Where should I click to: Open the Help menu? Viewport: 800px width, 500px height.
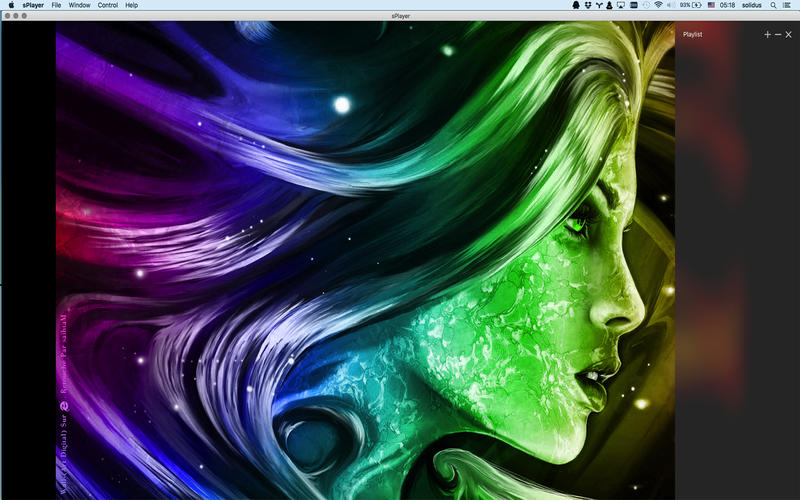coord(132,5)
